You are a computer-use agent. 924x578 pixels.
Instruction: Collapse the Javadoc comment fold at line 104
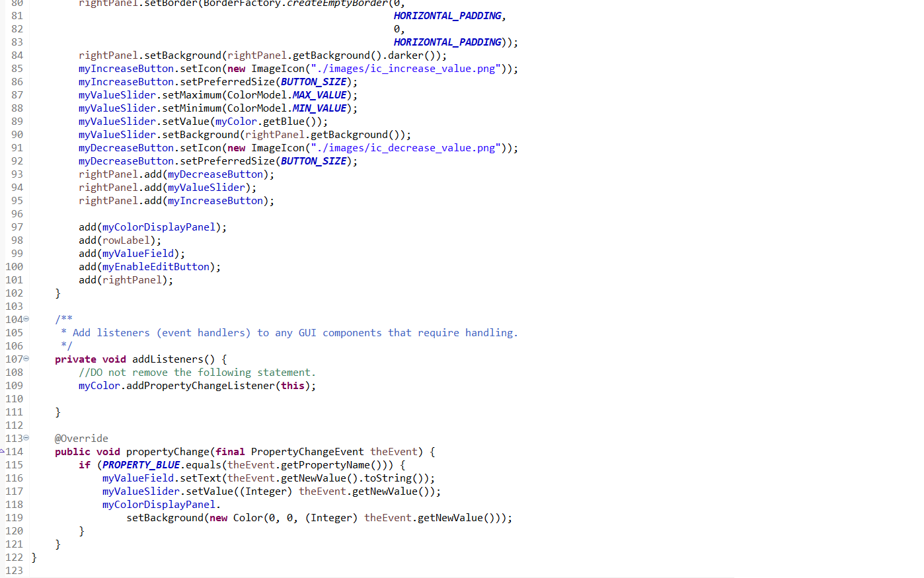click(x=26, y=319)
